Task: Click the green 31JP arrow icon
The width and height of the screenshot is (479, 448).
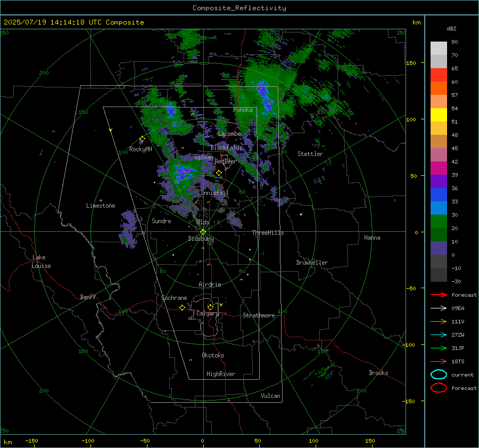Action: (439, 348)
